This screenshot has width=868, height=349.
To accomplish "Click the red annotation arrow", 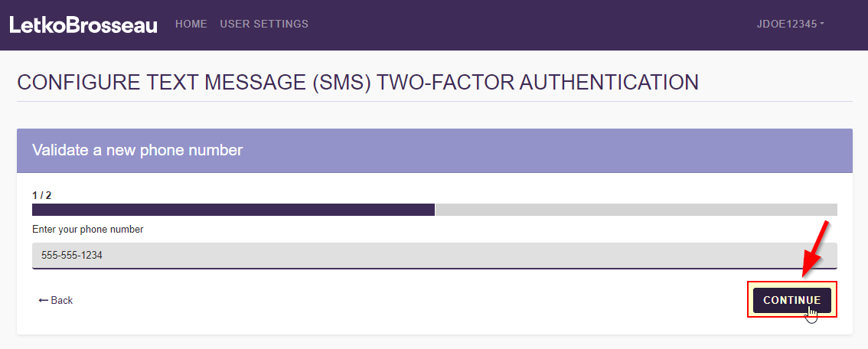I will pos(814,248).
